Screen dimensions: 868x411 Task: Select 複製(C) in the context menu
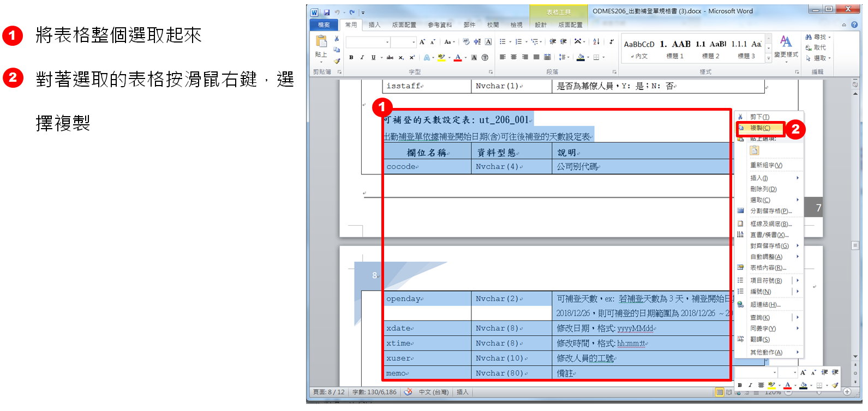coord(760,128)
